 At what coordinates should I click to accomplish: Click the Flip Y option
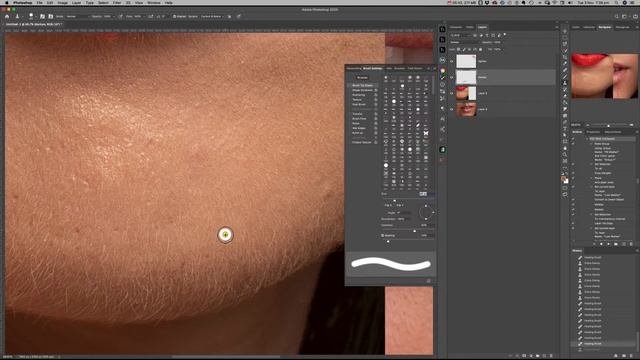click(x=400, y=205)
